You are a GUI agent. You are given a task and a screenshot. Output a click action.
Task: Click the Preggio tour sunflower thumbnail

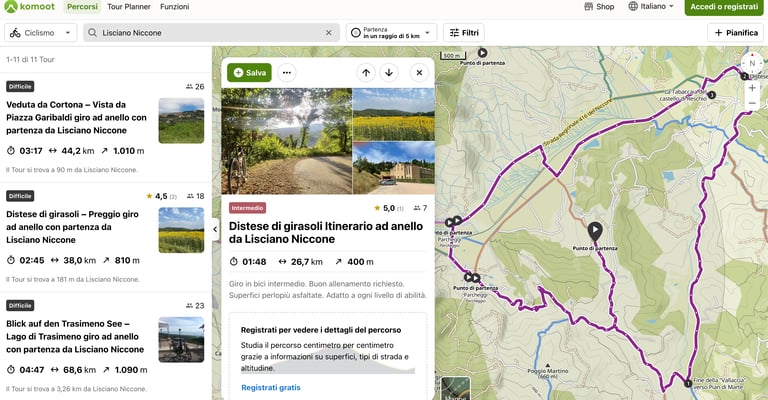click(x=181, y=230)
